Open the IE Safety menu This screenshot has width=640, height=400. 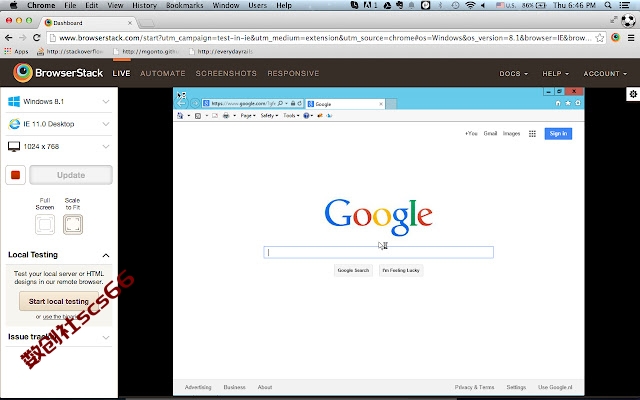pos(269,116)
